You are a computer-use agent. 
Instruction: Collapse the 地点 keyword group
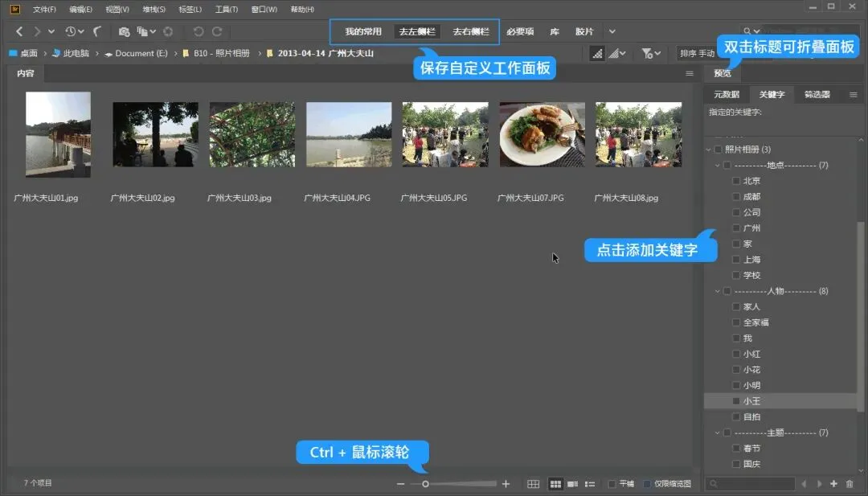(718, 165)
